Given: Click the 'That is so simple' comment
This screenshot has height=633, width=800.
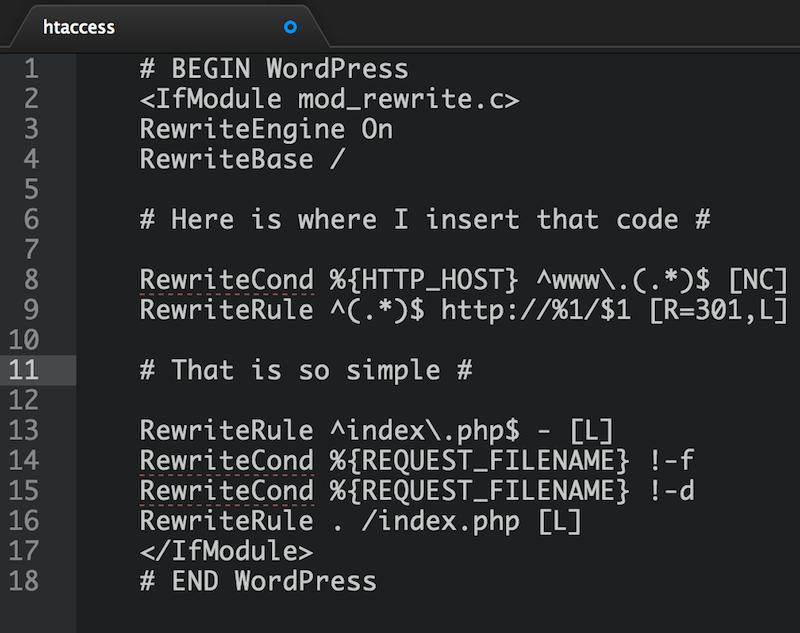Looking at the screenshot, I should coord(305,370).
